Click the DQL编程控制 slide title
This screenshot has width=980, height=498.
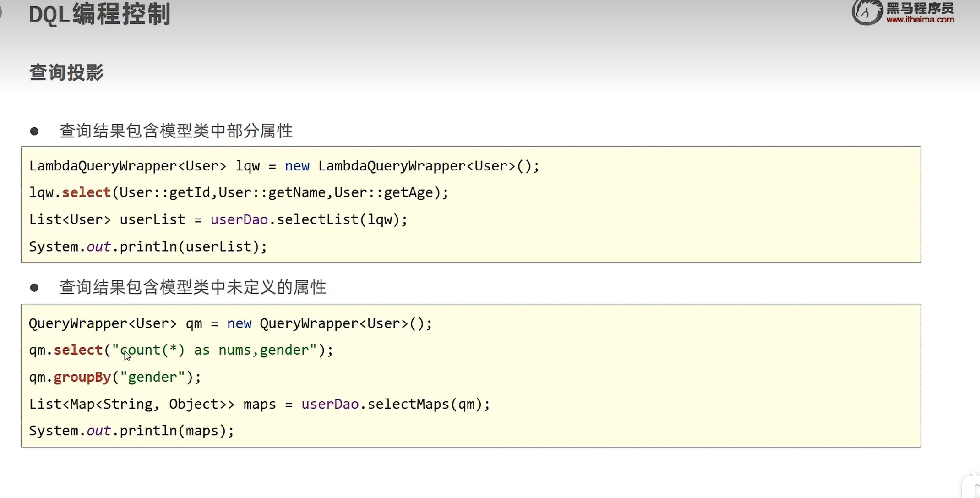[x=99, y=14]
